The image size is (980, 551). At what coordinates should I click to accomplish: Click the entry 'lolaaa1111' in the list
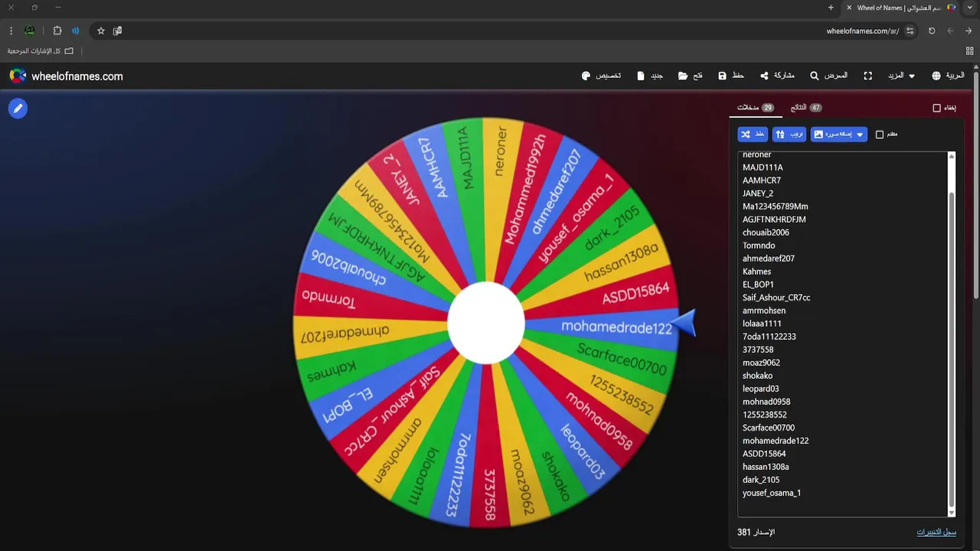762,324
